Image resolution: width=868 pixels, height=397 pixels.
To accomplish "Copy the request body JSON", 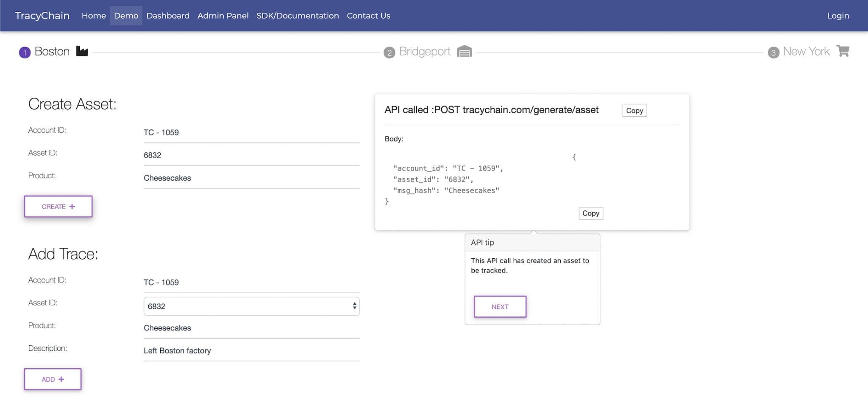I will [x=590, y=213].
